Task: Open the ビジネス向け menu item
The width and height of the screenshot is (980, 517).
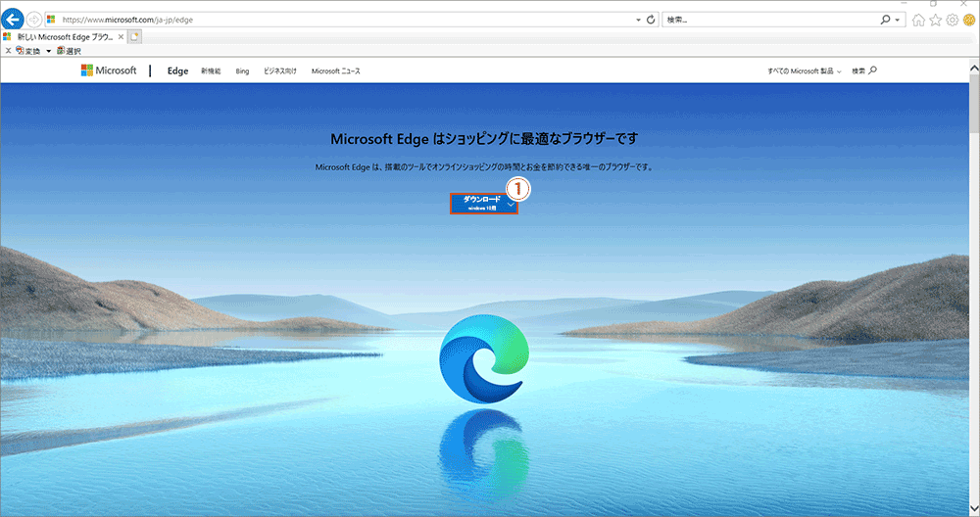Action: (x=280, y=71)
